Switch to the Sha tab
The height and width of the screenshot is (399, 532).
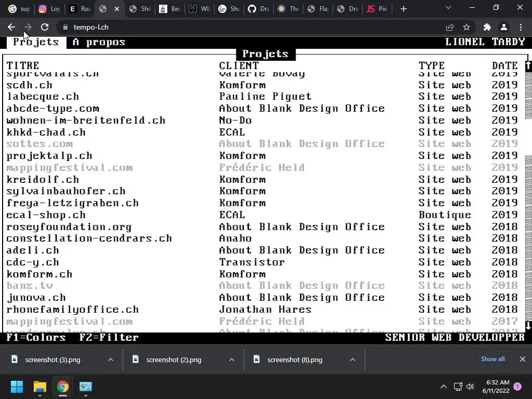click(229, 9)
